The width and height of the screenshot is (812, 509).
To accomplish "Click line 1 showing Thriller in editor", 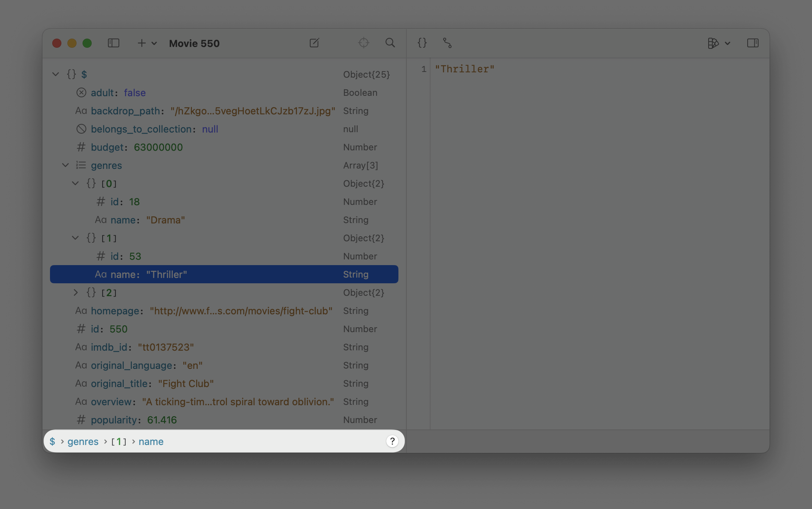I will (465, 69).
